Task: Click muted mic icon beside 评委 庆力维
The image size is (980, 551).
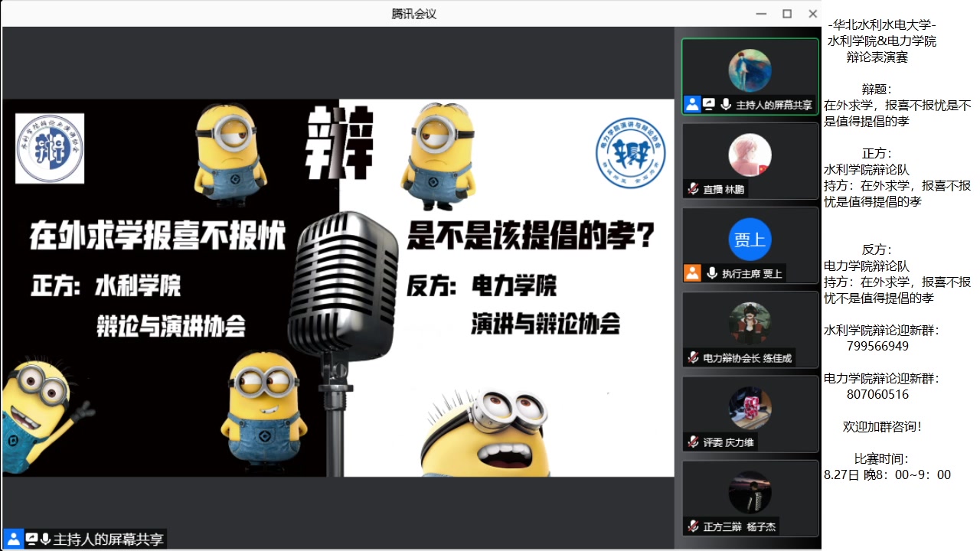Action: pos(693,442)
